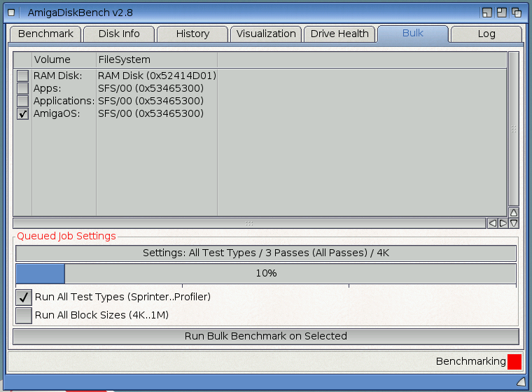Disable Run All Test Types checkbox
This screenshot has height=392, width=532.
click(24, 297)
